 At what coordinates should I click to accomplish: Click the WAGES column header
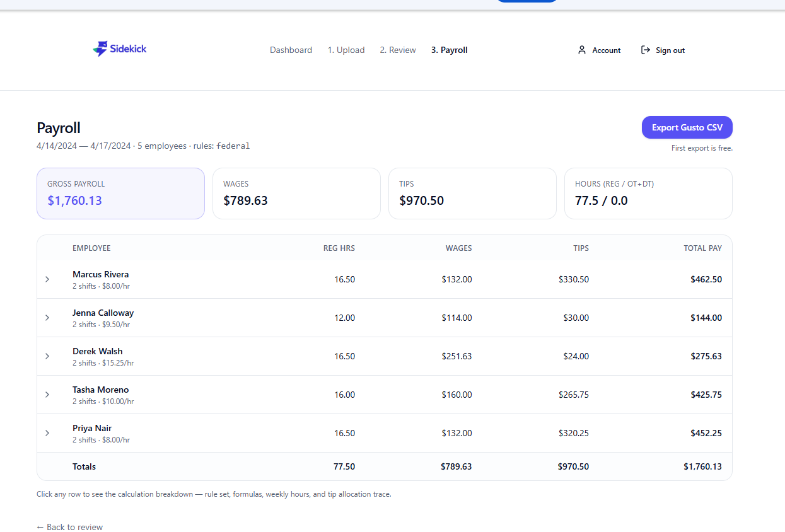coord(459,248)
